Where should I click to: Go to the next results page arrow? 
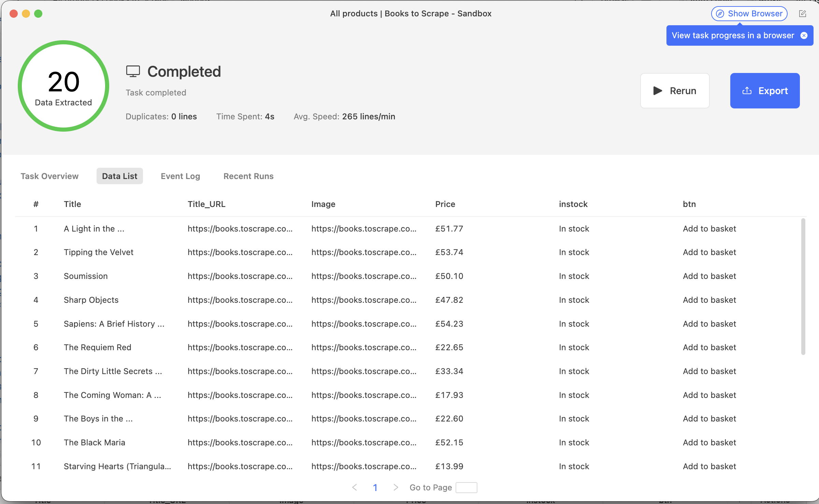pyautogui.click(x=396, y=487)
